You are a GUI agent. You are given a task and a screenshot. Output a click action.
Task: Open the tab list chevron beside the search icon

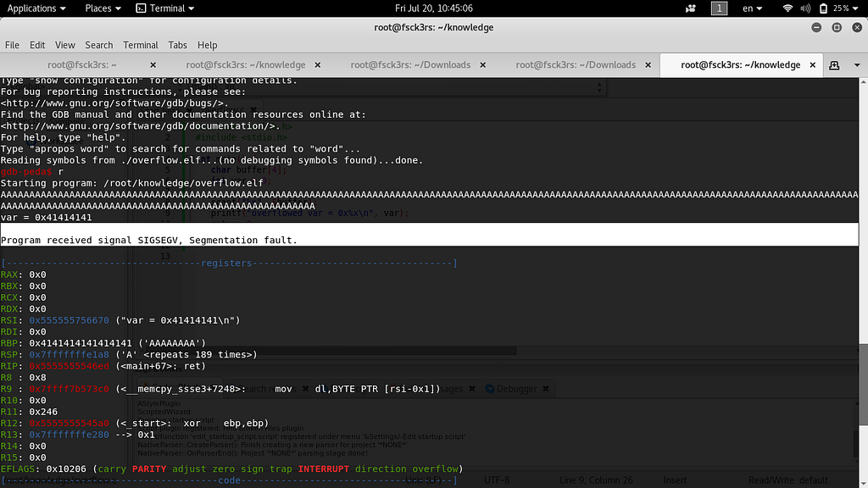pos(857,64)
